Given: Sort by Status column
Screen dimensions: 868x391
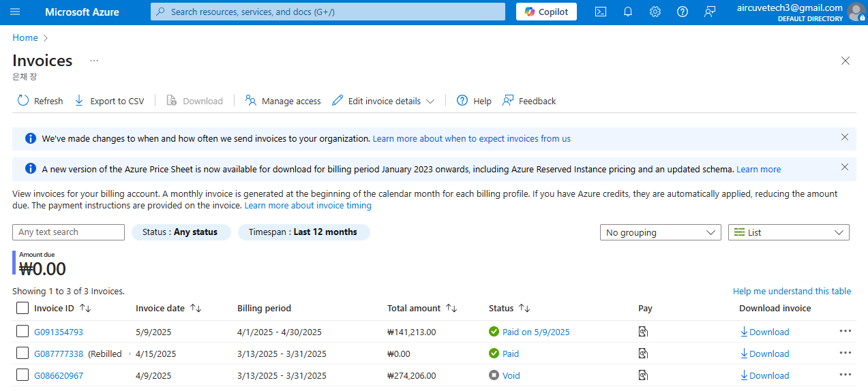Looking at the screenshot, I should coord(509,308).
